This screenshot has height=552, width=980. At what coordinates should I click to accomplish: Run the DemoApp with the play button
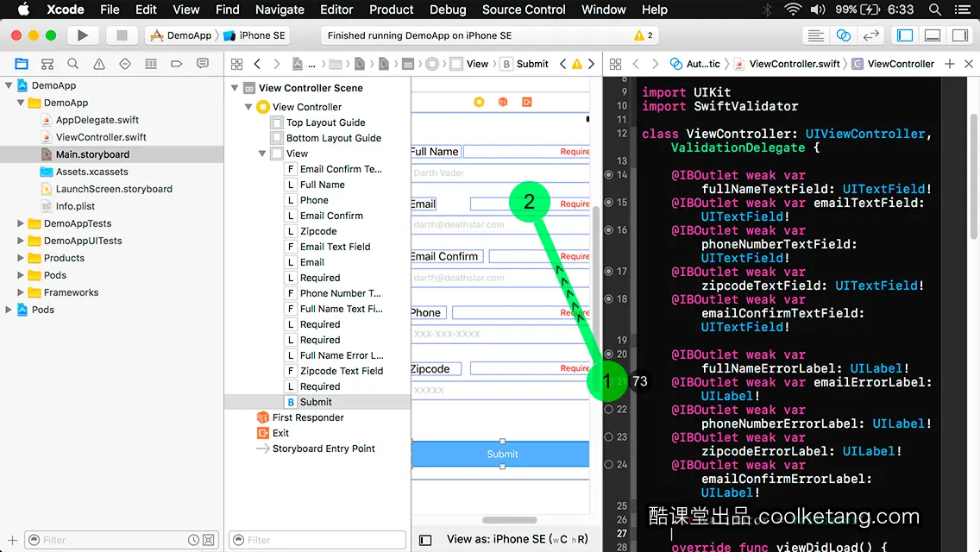click(x=82, y=35)
